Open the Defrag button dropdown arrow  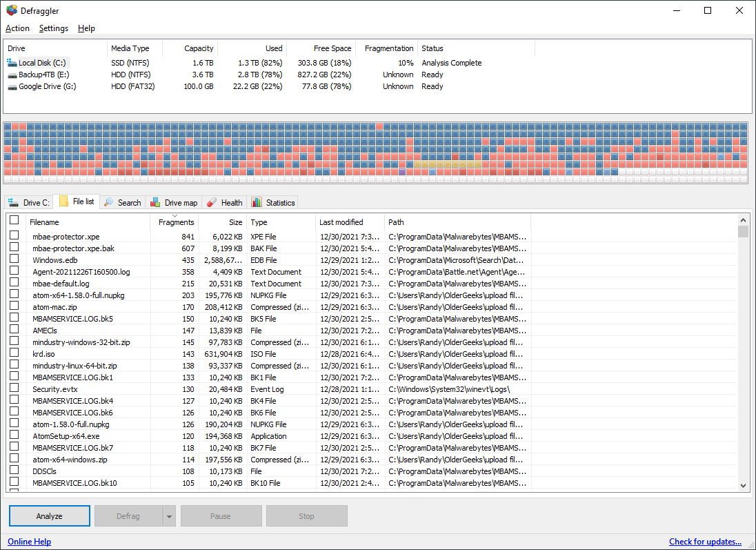point(169,516)
